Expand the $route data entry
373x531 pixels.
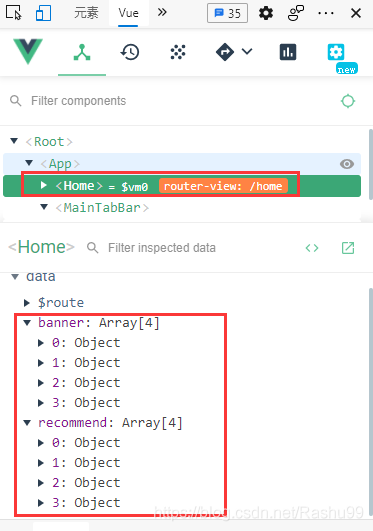(x=27, y=303)
